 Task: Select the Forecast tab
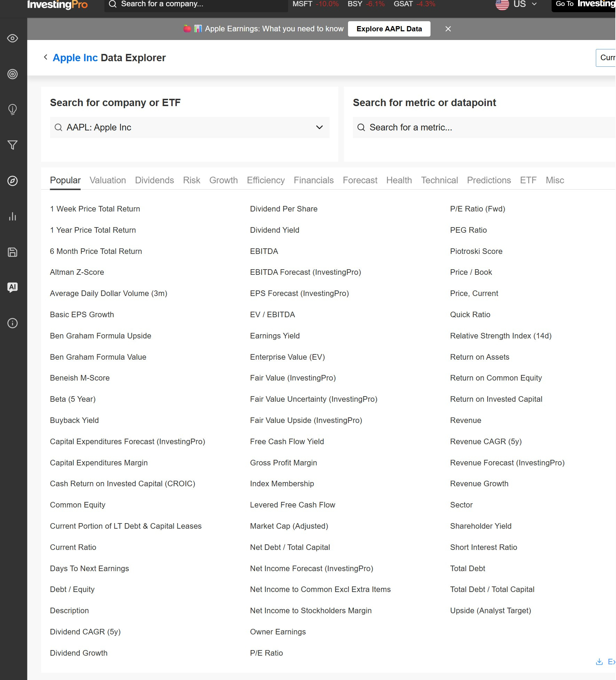[360, 180]
